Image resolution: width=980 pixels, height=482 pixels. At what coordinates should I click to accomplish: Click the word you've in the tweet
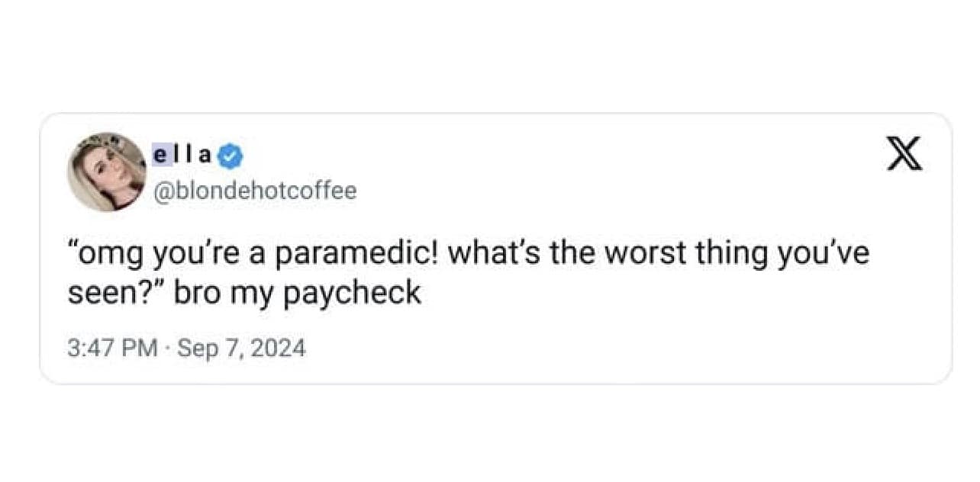[823, 255]
